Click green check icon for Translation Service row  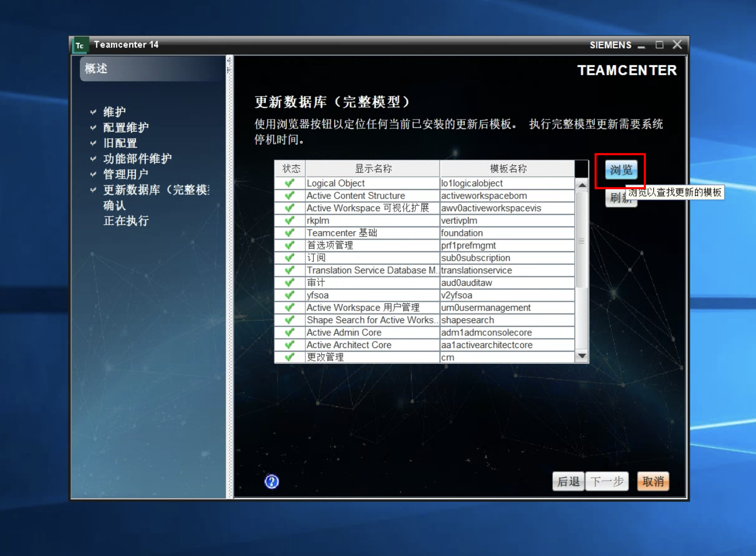click(x=290, y=270)
